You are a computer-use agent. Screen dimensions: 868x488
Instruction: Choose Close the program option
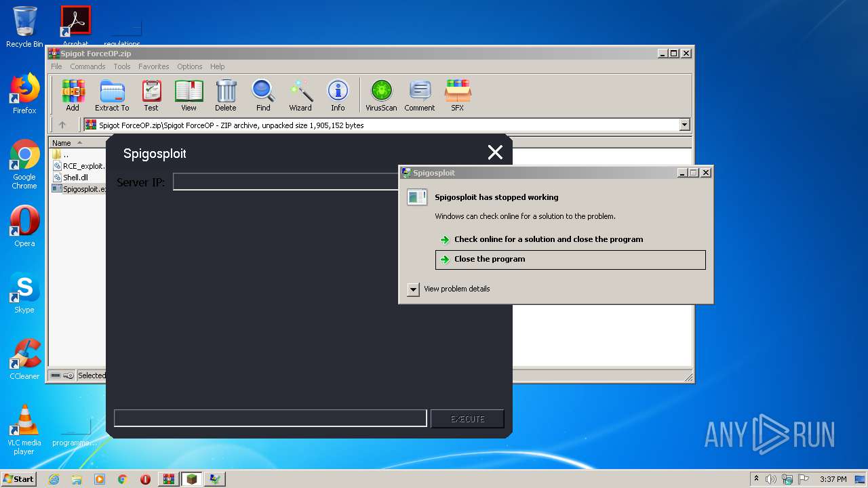(570, 260)
